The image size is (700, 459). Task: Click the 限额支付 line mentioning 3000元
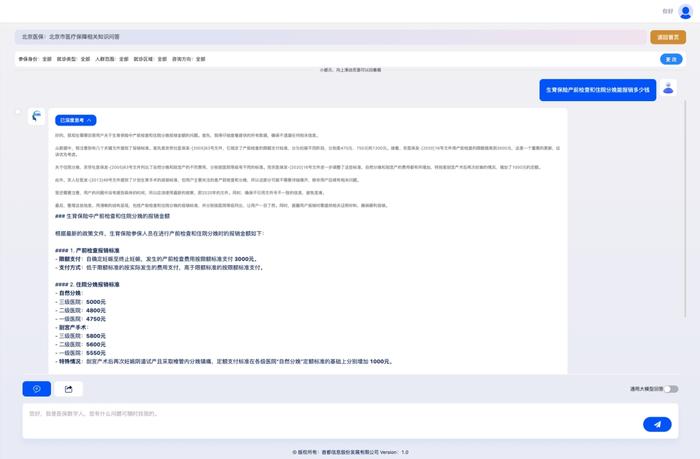156,259
